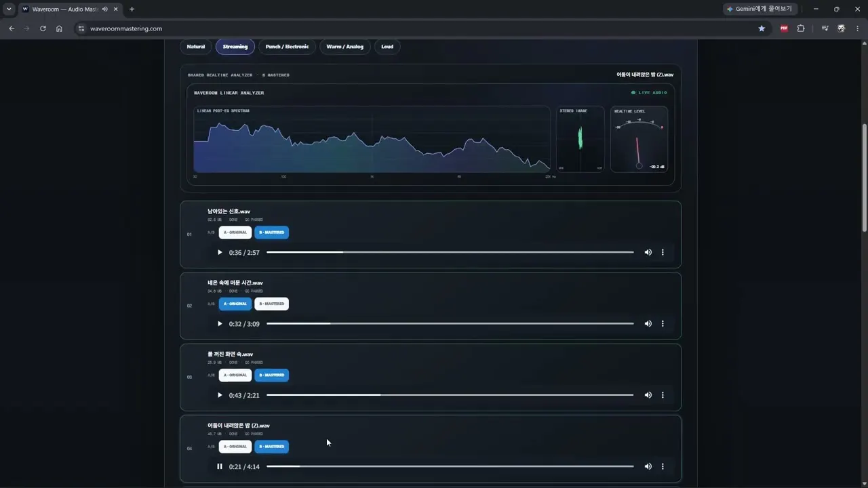The height and width of the screenshot is (488, 868).
Task: Mute the 0:43 / 2:21 audio player
Action: point(648,395)
